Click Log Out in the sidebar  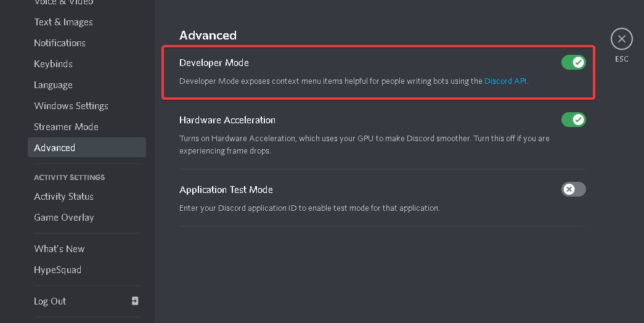pos(50,301)
